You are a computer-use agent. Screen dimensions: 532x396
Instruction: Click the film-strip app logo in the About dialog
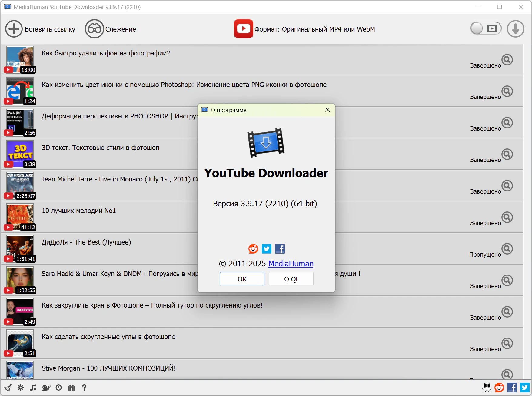click(266, 142)
